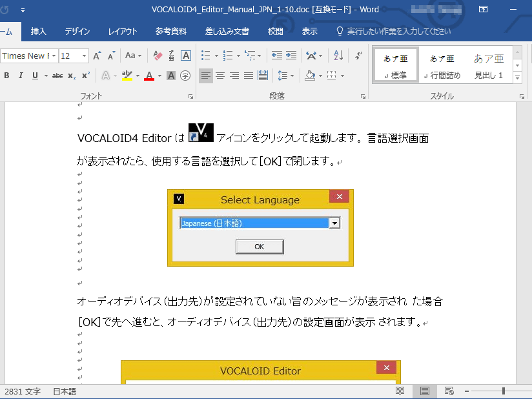Open the 挿入 tab
Screen dimensions: 532x399
click(38, 31)
